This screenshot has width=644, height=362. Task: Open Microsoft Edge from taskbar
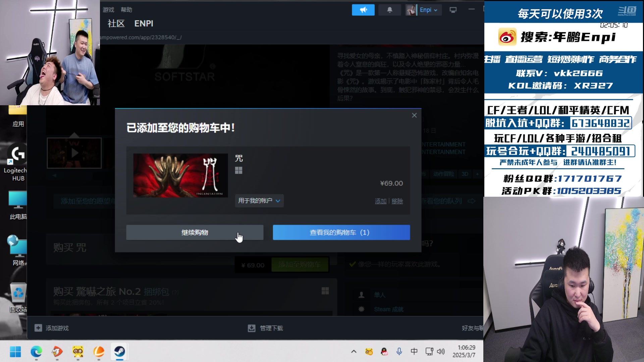pyautogui.click(x=36, y=351)
